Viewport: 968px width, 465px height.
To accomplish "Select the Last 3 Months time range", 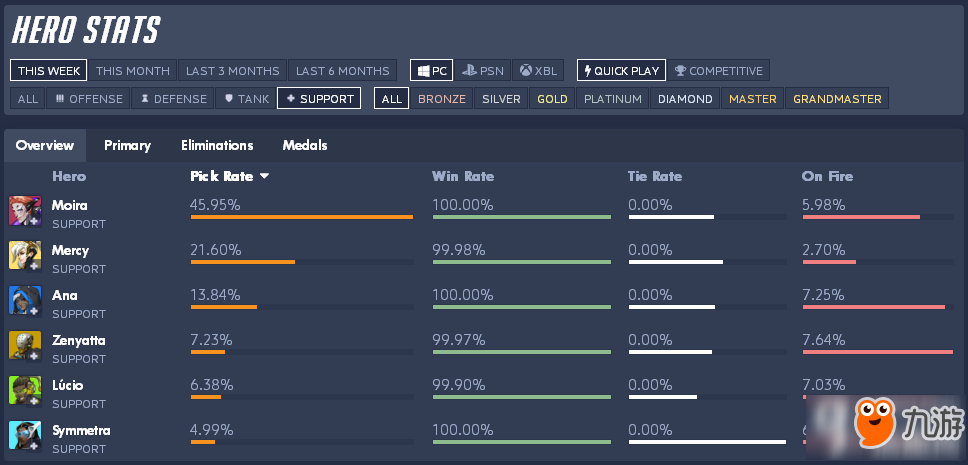I will point(232,71).
